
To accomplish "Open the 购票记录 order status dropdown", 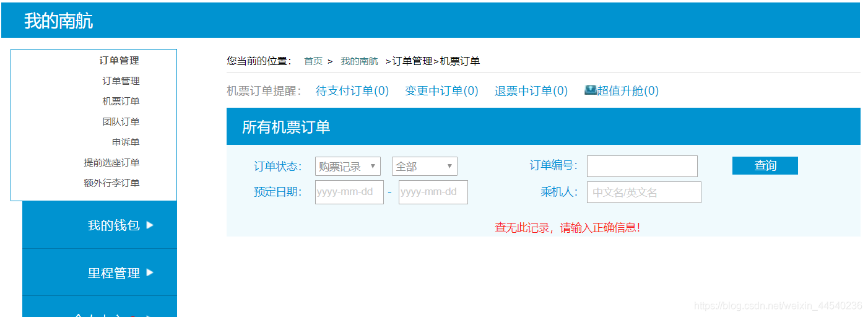I will pyautogui.click(x=348, y=167).
